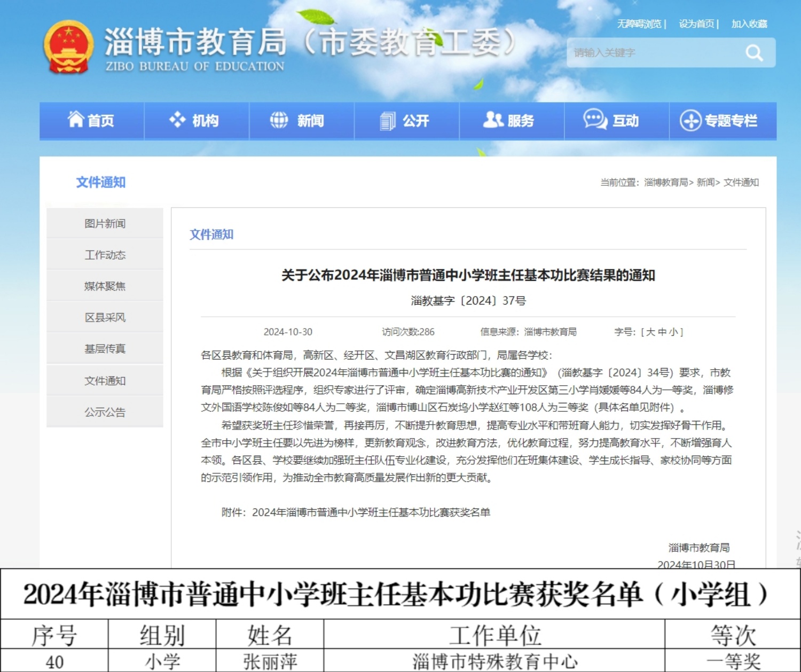Image resolution: width=801 pixels, height=672 pixels.
Task: Select 工作动态 sidebar item
Action: (x=105, y=255)
